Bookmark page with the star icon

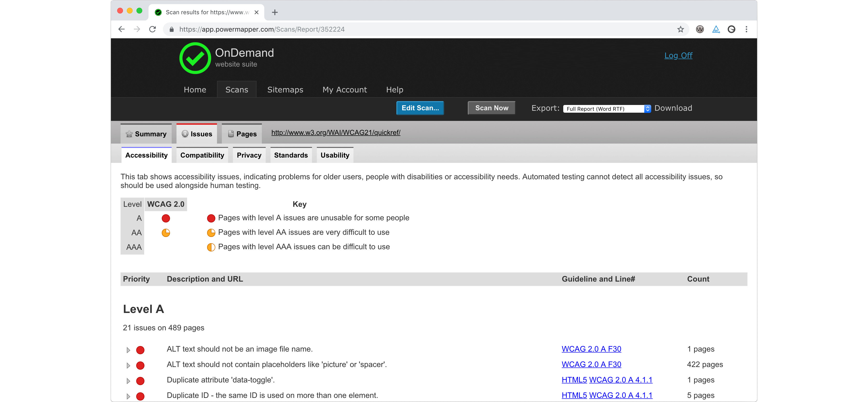(680, 29)
